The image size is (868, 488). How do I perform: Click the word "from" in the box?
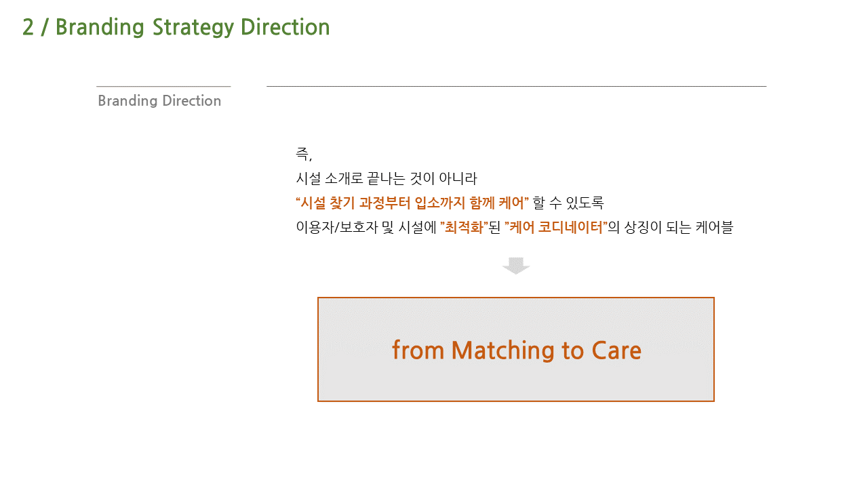418,350
